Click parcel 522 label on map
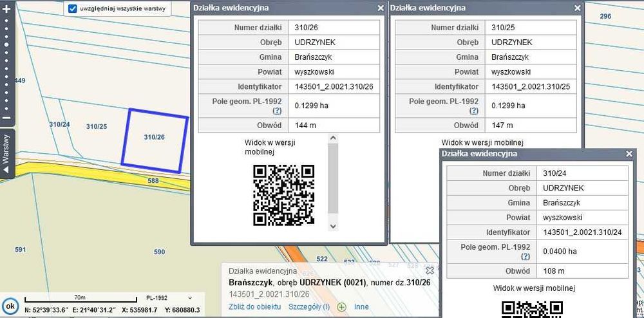Viewport: 644px width, 318px height. [323, 259]
